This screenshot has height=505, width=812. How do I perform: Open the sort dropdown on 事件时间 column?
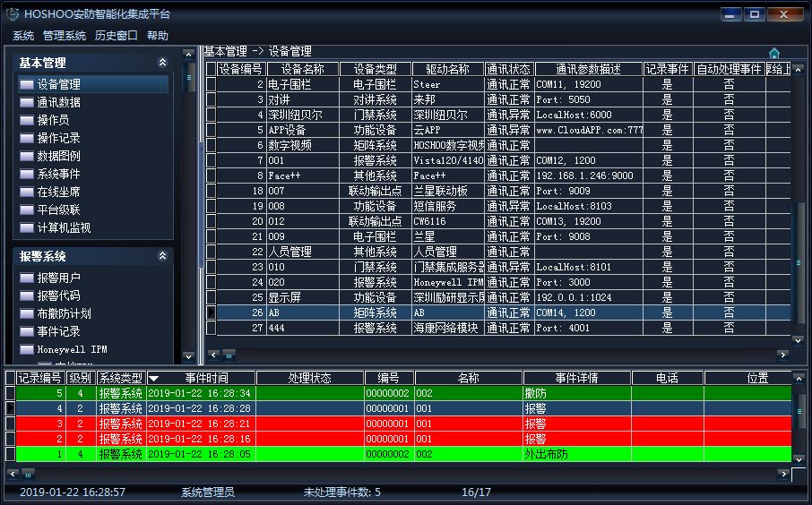pyautogui.click(x=153, y=378)
